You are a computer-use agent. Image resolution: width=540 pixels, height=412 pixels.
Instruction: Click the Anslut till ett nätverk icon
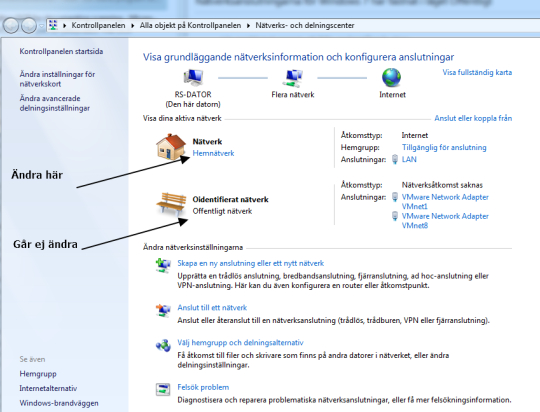coord(163,310)
